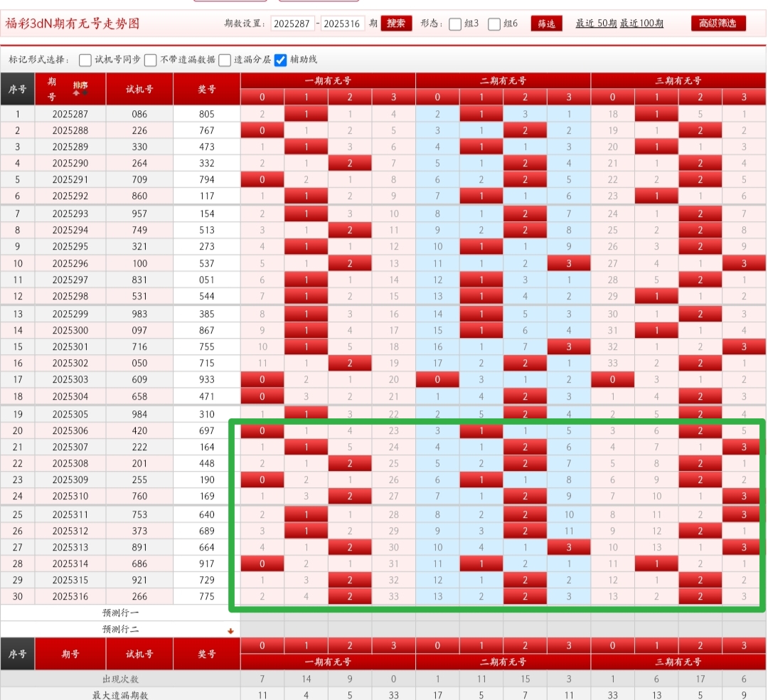Click prize number 051 in row 2025297
Viewport: 768px width, 700px height.
pos(207,280)
